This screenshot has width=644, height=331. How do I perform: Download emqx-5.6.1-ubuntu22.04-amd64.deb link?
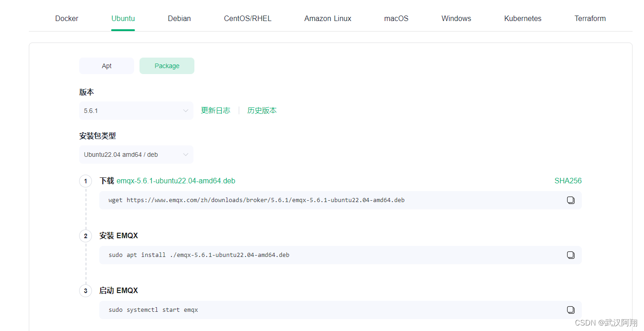click(176, 181)
